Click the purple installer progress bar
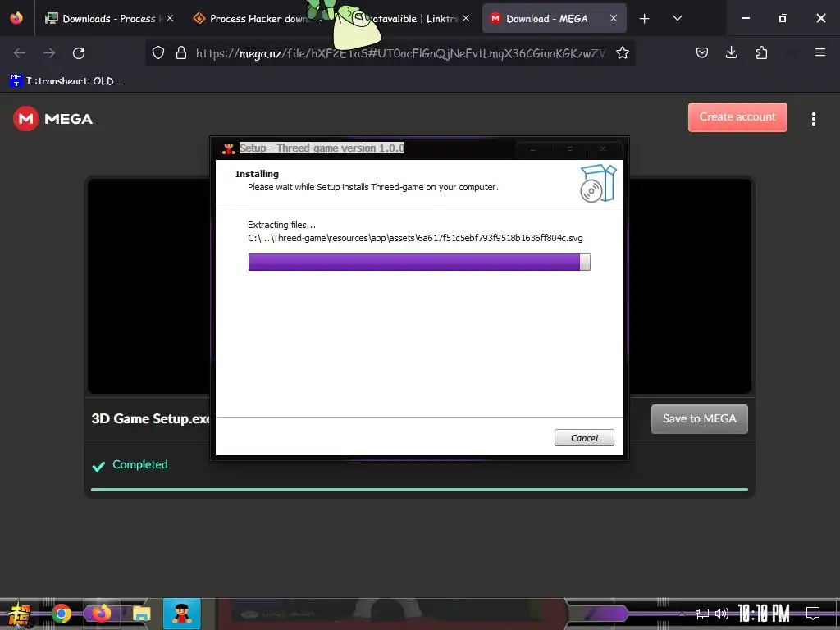 [419, 262]
